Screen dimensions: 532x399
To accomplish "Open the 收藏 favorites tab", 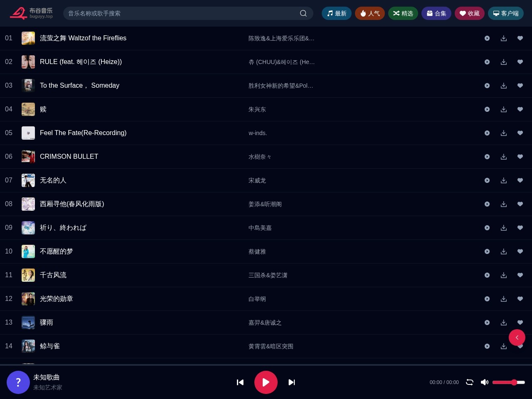I will [470, 13].
